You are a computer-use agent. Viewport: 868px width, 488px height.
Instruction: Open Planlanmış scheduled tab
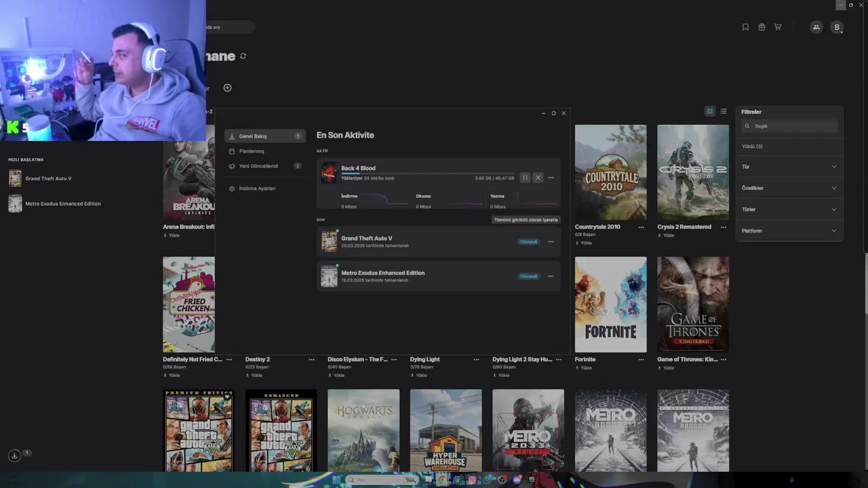click(265, 151)
